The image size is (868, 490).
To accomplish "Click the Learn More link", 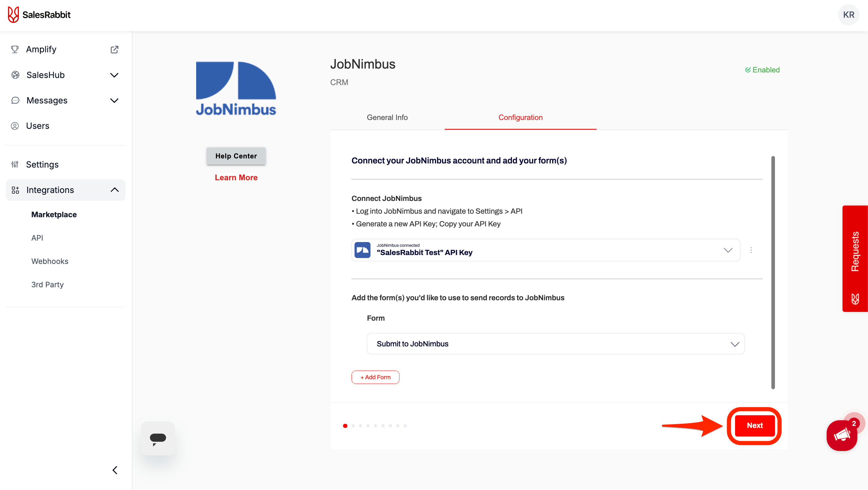I will click(x=236, y=178).
